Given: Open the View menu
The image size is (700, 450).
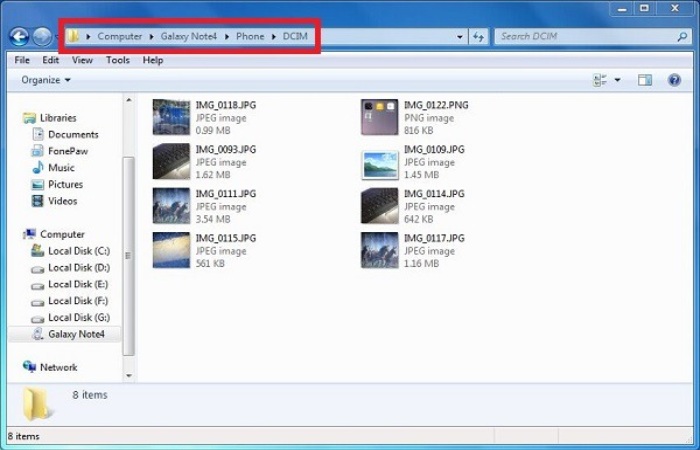Looking at the screenshot, I should coord(82,60).
